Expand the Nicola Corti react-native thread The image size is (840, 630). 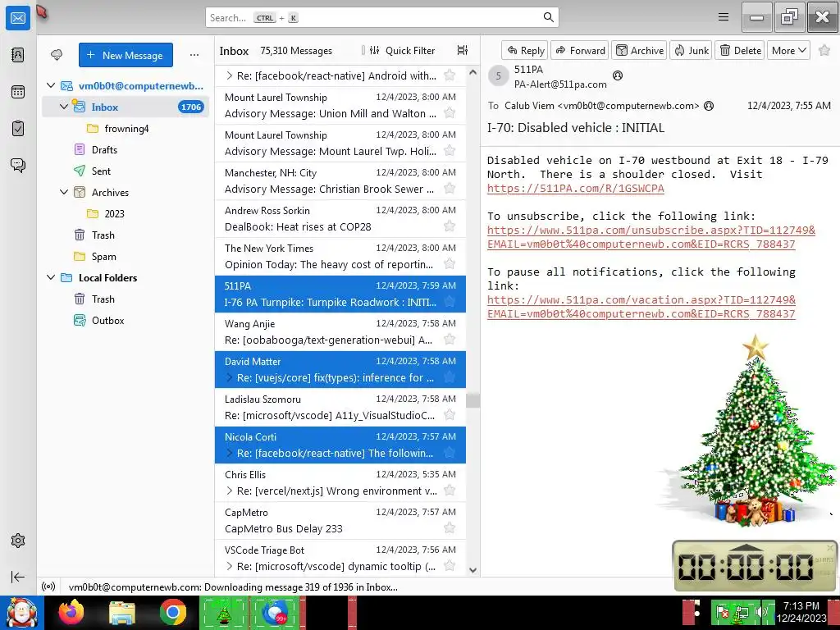(x=230, y=453)
